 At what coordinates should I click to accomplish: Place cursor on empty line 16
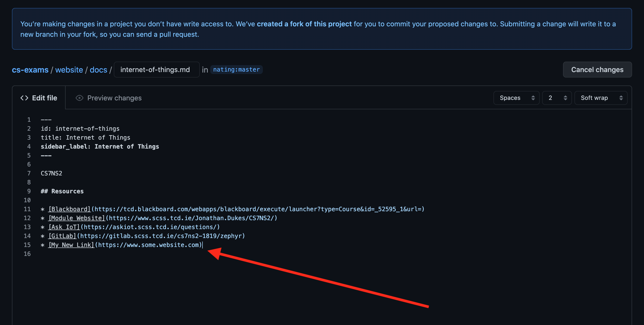[100, 254]
